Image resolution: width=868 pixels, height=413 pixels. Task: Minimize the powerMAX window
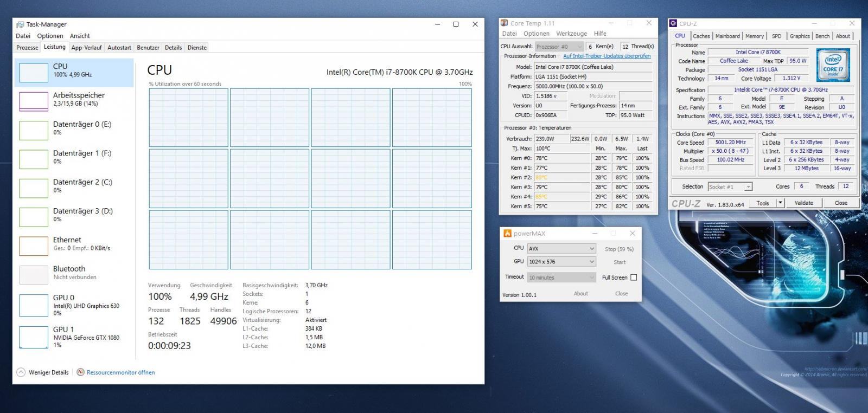(x=595, y=234)
